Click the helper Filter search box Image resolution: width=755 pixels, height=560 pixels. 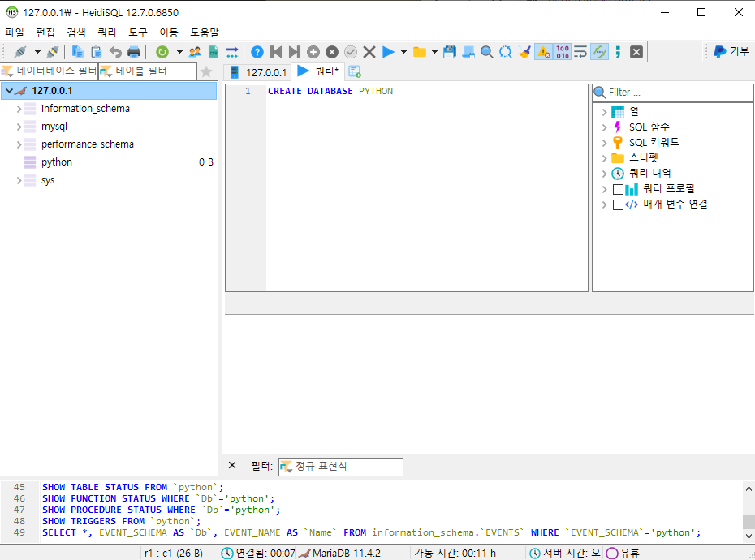(673, 92)
